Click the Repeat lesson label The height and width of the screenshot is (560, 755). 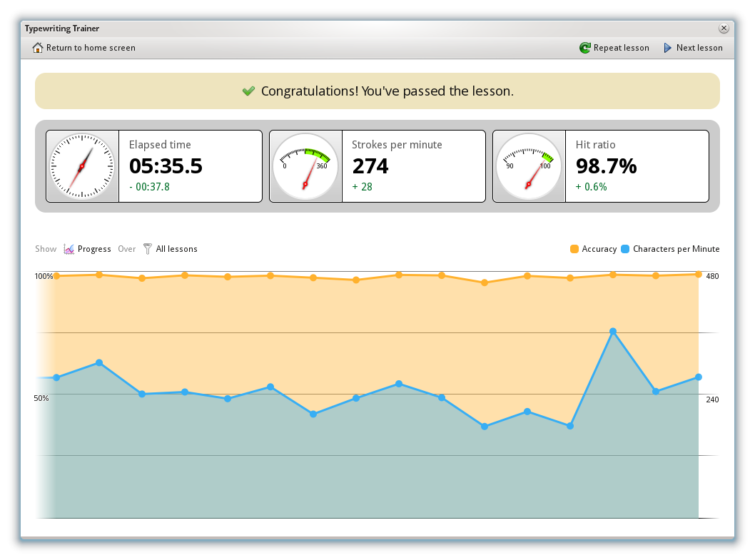[x=621, y=48]
